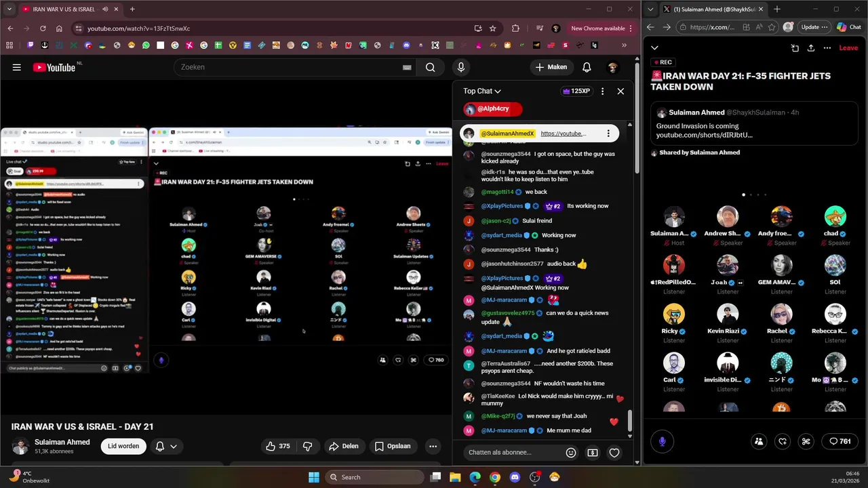
Task: Open Chrome media controls icon
Action: coord(539,28)
